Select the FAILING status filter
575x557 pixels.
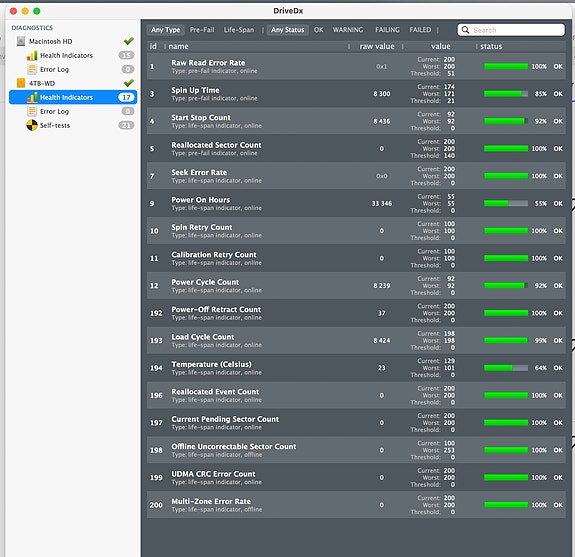(387, 30)
